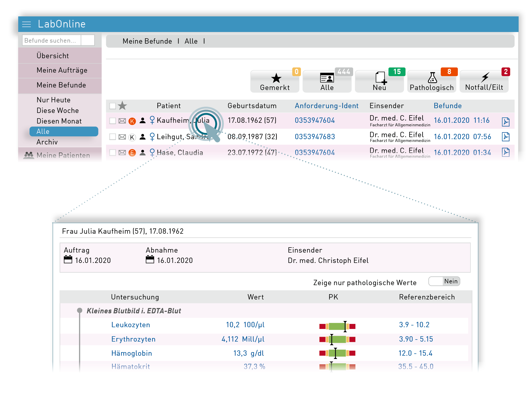This screenshot has height=395, width=532.
Task: Click Meine Befunde in the breadcrumb
Action: pyautogui.click(x=147, y=41)
